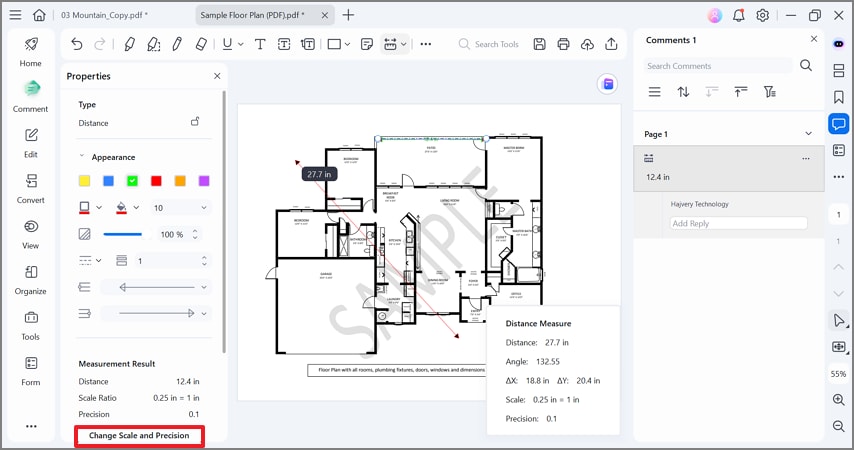The image size is (854, 450).
Task: Select the Text Comment (T) tool
Action: pos(260,44)
